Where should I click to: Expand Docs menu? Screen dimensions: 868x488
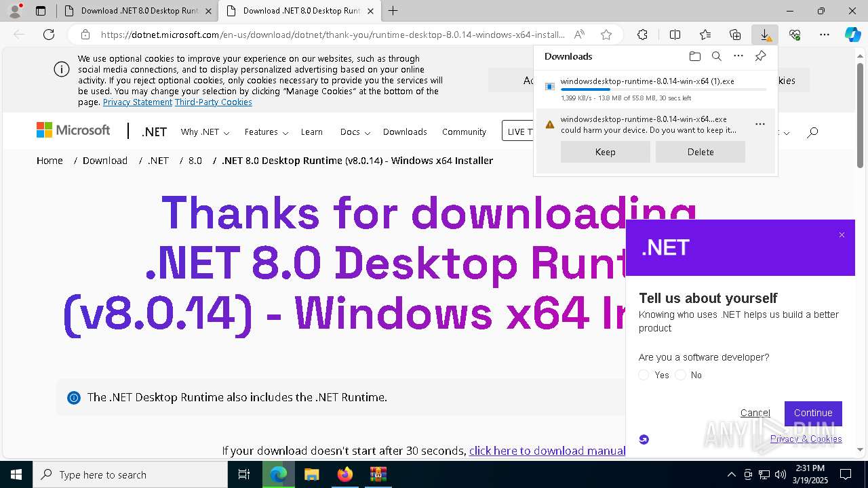tap(355, 132)
